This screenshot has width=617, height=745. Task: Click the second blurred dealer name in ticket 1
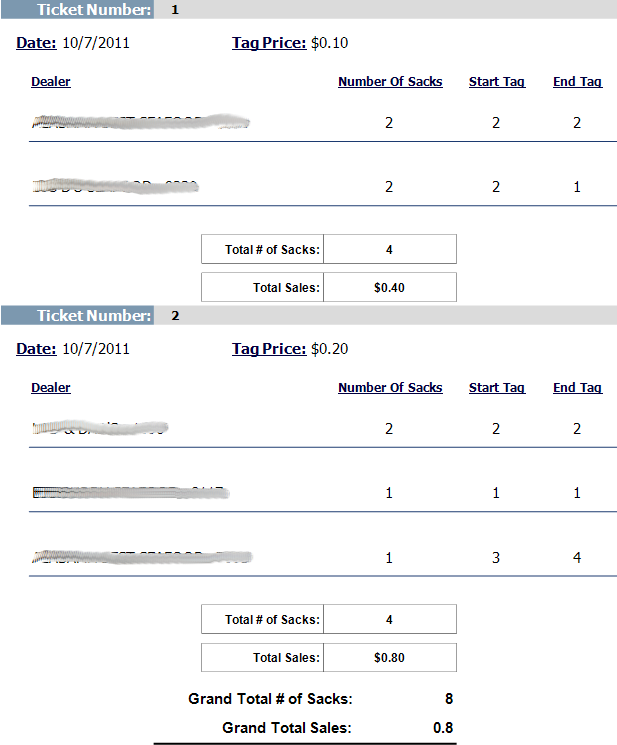(x=115, y=186)
